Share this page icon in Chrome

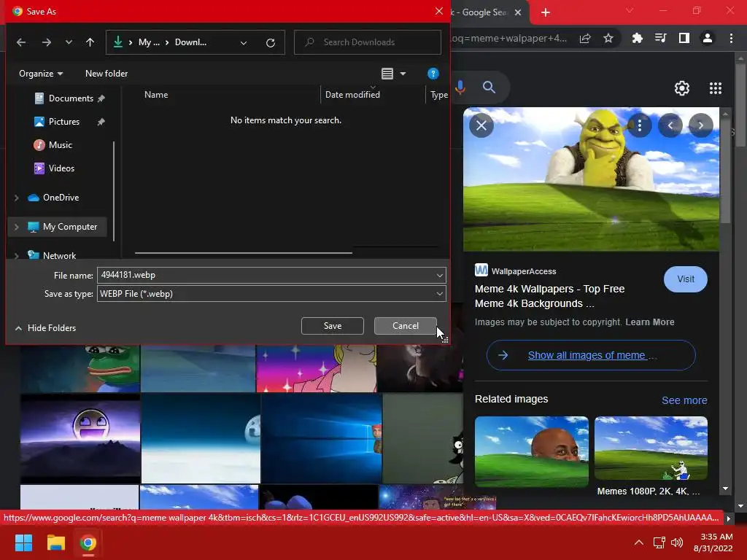(585, 39)
